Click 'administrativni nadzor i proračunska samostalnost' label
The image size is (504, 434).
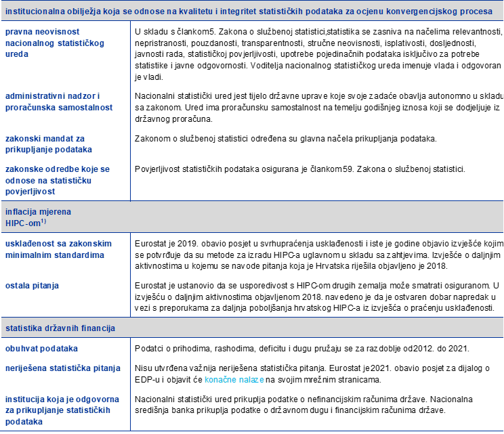[x=58, y=102]
